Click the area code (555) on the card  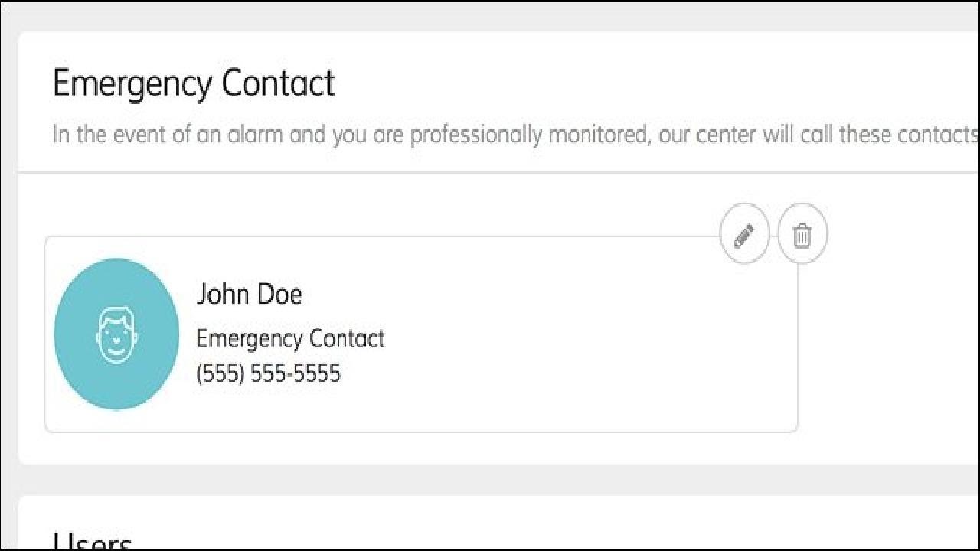tap(217, 374)
